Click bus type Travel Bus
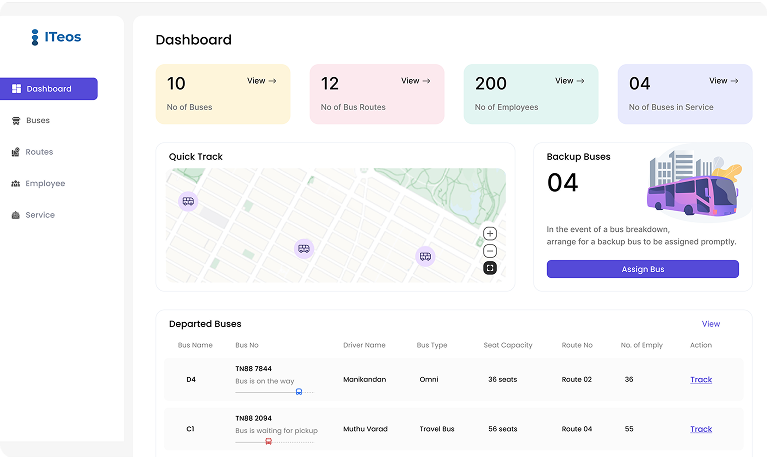This screenshot has height=458, width=768. point(437,429)
